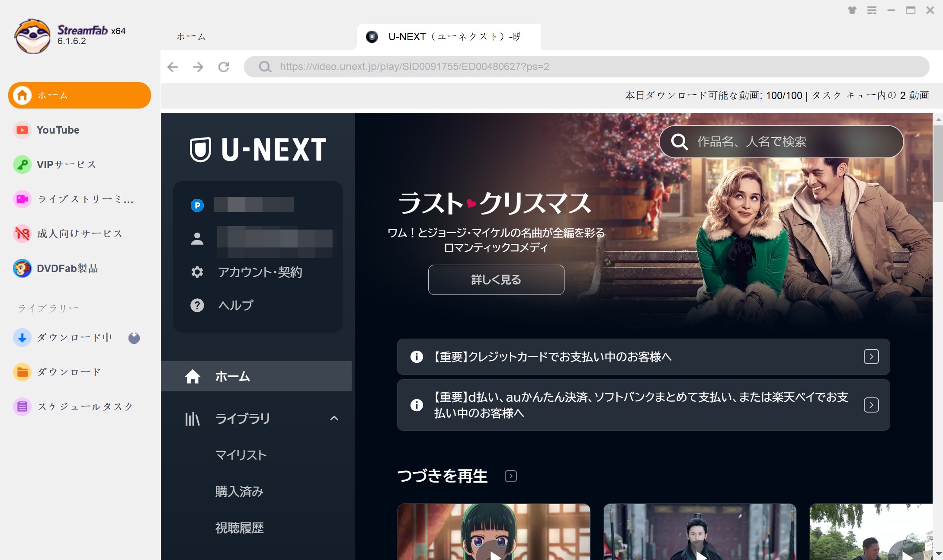Click arrow on credit card notice
Viewport: 943px width, 560px height.
871,357
